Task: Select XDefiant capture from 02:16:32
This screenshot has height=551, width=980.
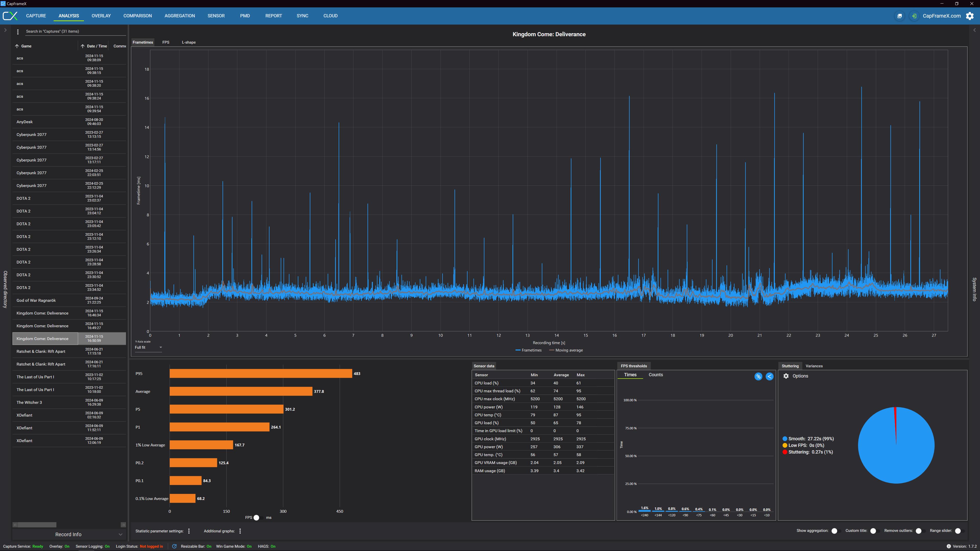Action: click(x=69, y=415)
